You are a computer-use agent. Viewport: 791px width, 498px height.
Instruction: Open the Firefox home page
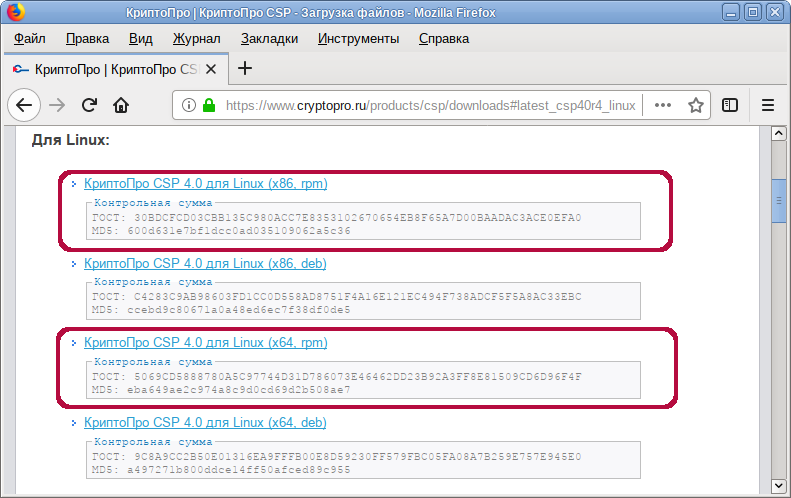click(x=121, y=105)
